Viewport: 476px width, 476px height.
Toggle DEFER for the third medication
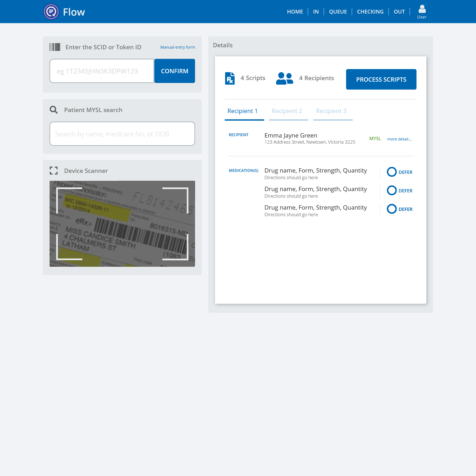392,209
